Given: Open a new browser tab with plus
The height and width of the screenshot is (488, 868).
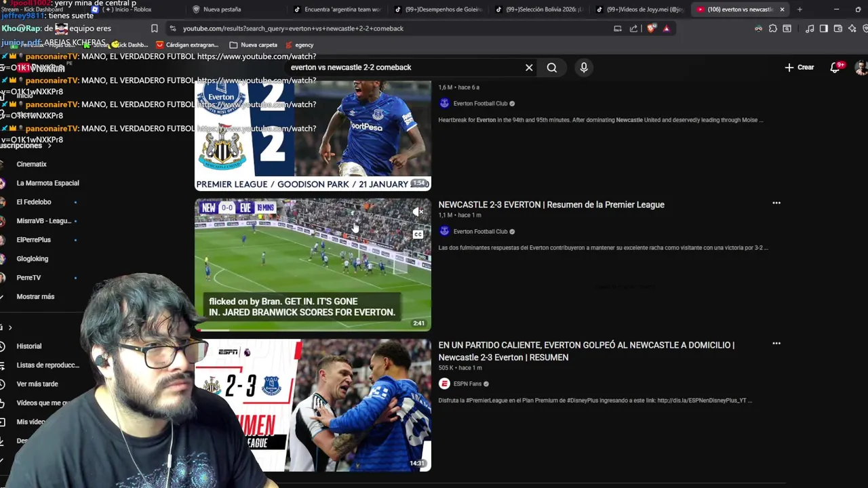Looking at the screenshot, I should coord(800,9).
